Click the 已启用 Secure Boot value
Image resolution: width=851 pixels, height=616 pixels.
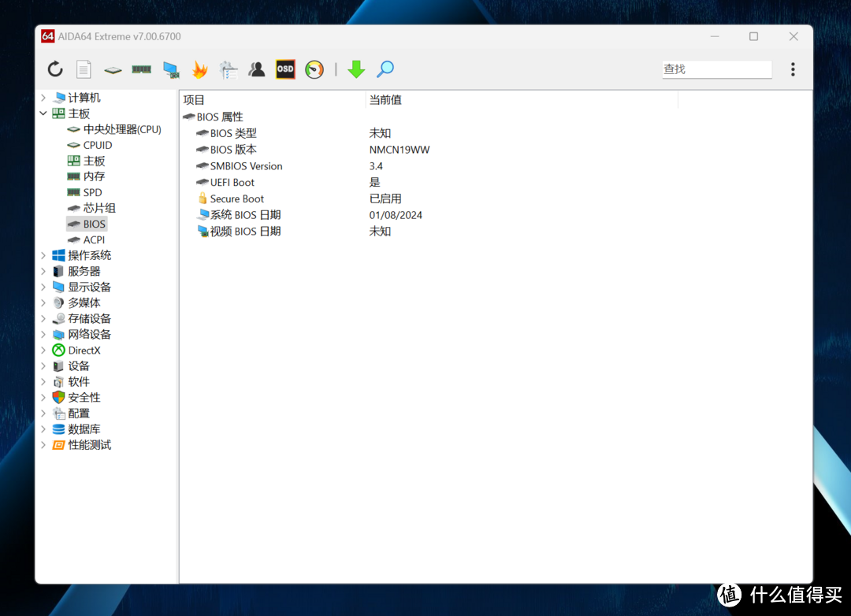[385, 199]
